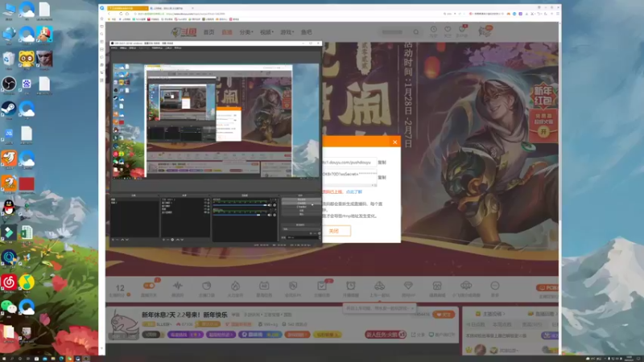
Task: Click the Windows Start button on taskbar
Action: (x=3, y=359)
